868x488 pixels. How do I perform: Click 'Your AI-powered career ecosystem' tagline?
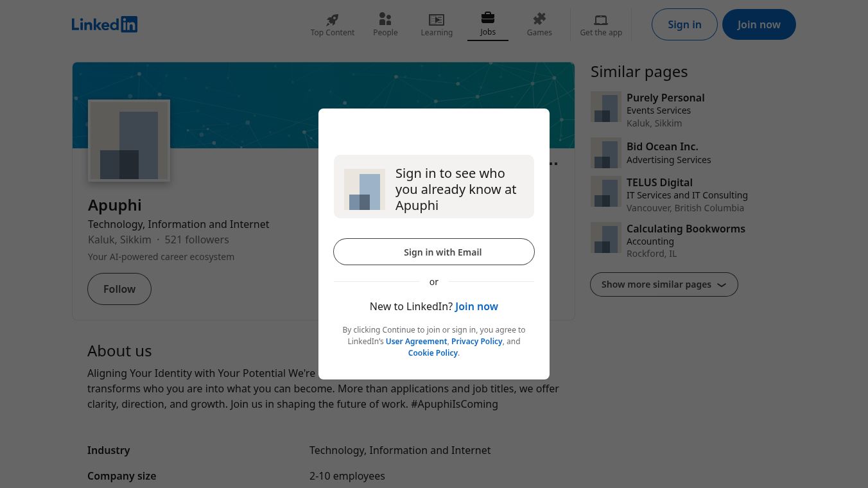[161, 257]
